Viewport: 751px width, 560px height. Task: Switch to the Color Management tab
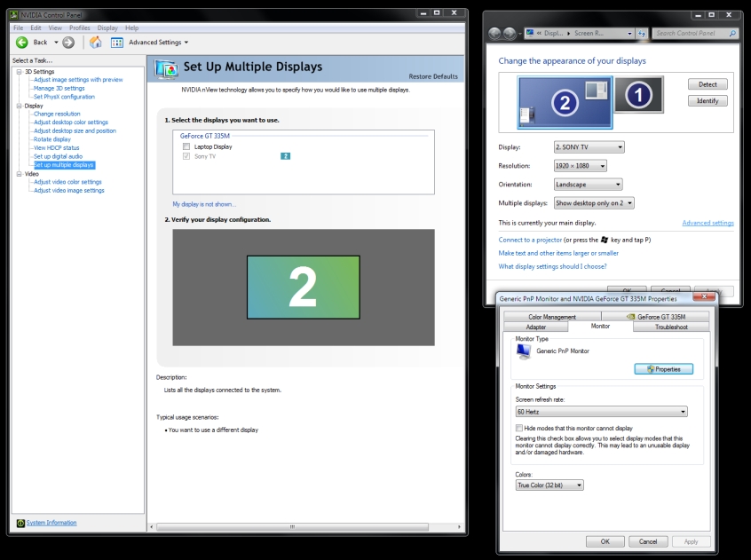point(552,317)
